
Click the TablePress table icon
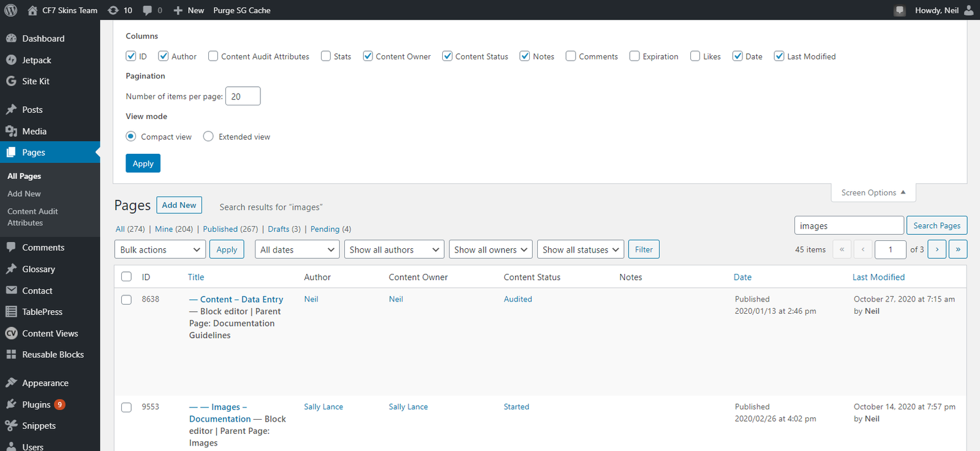click(x=11, y=312)
